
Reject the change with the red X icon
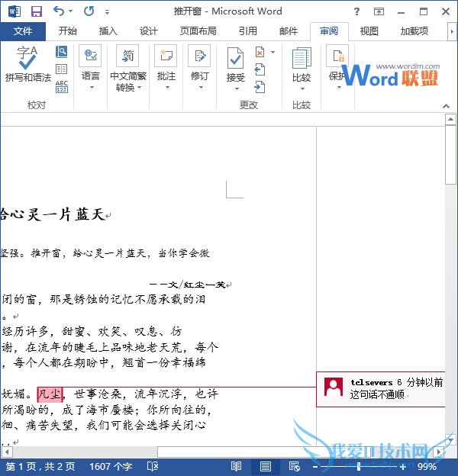point(260,52)
